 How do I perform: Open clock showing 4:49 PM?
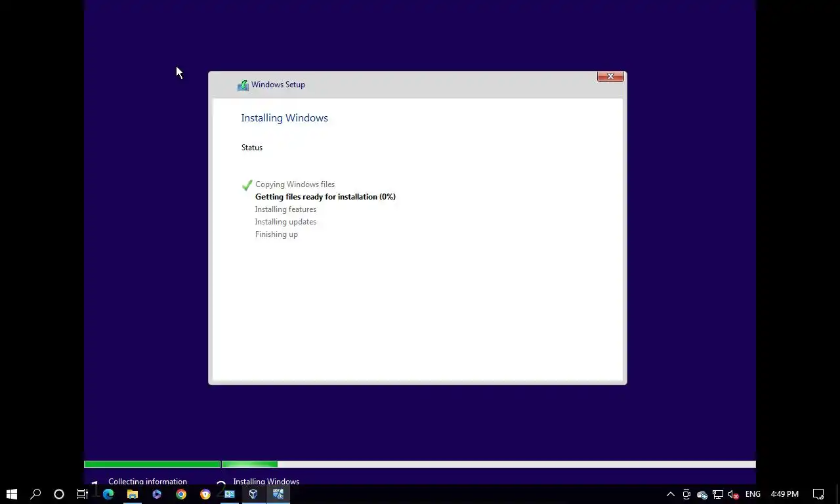[785, 494]
